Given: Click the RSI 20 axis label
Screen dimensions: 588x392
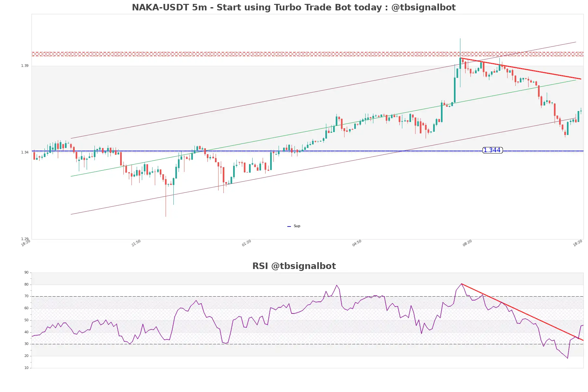Looking at the screenshot, I should point(26,356).
